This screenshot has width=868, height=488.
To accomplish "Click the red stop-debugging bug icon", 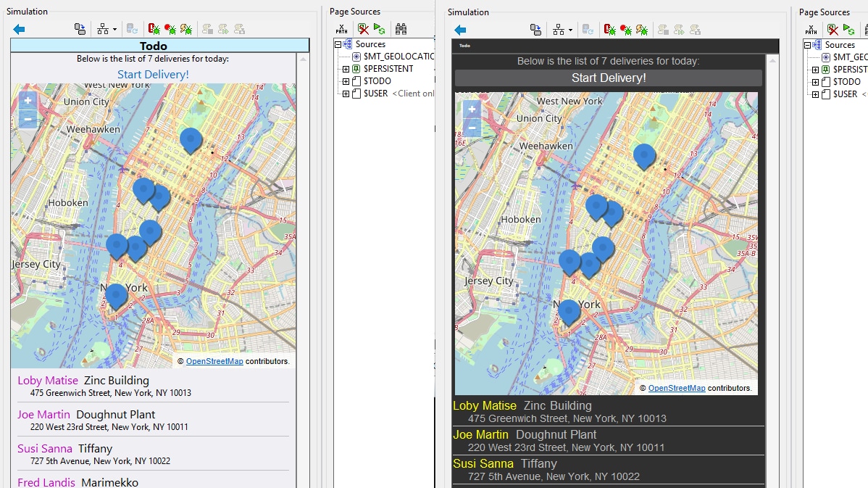I will [154, 28].
